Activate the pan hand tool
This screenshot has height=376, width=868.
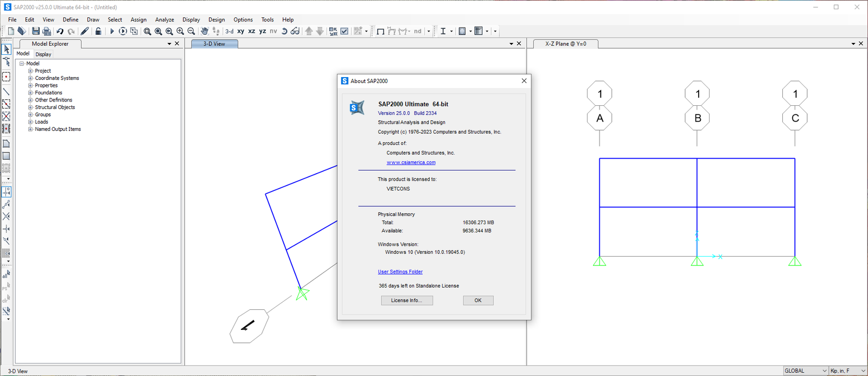point(205,31)
